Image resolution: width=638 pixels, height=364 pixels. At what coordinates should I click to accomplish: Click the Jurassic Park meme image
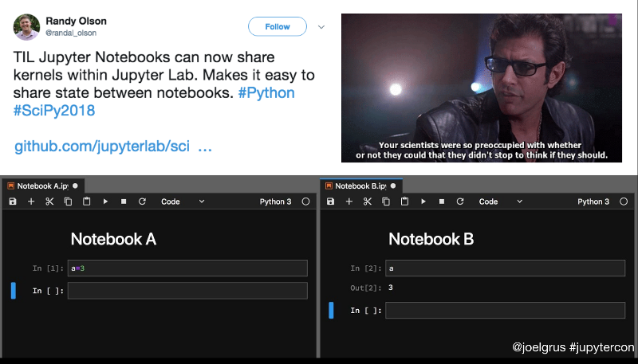coord(482,88)
